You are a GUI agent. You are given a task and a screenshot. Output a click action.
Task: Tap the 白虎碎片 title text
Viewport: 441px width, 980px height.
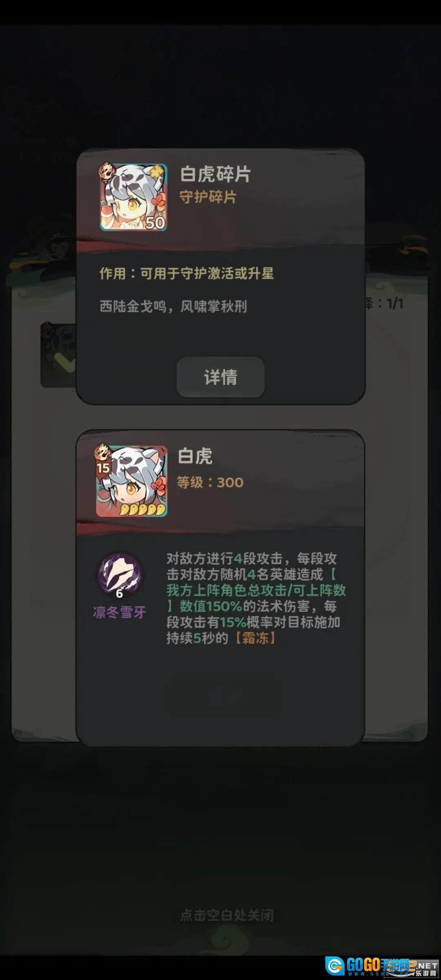click(x=216, y=174)
